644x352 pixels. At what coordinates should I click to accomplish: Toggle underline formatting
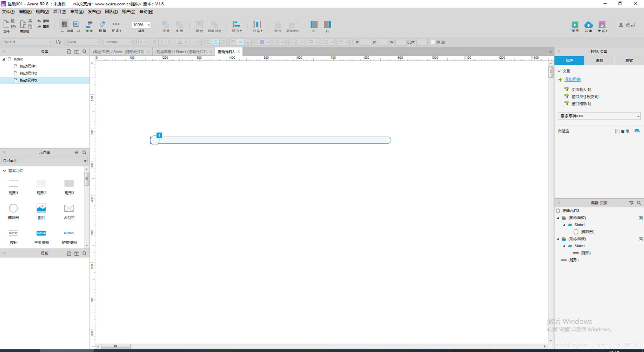[169, 42]
